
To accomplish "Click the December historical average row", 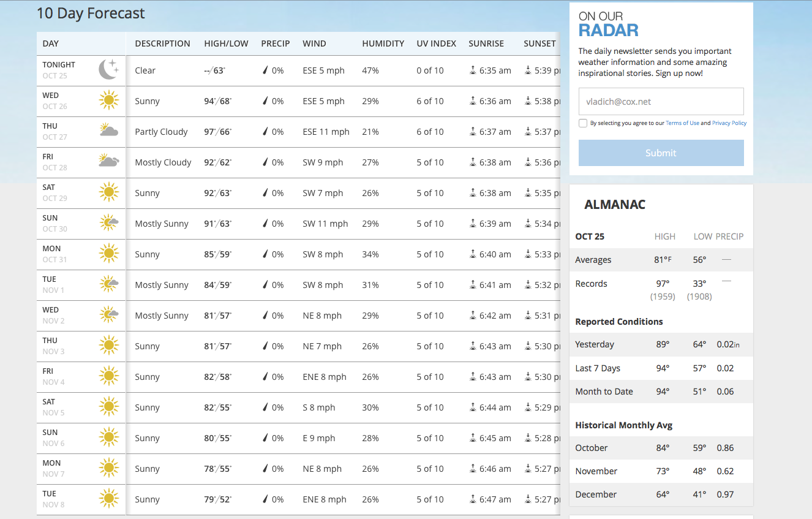I will tap(661, 494).
